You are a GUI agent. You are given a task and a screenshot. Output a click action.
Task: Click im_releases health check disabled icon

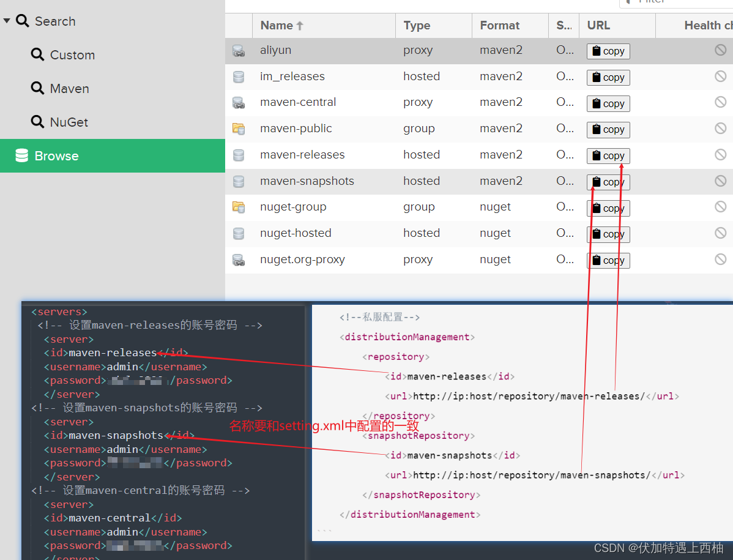coord(720,76)
